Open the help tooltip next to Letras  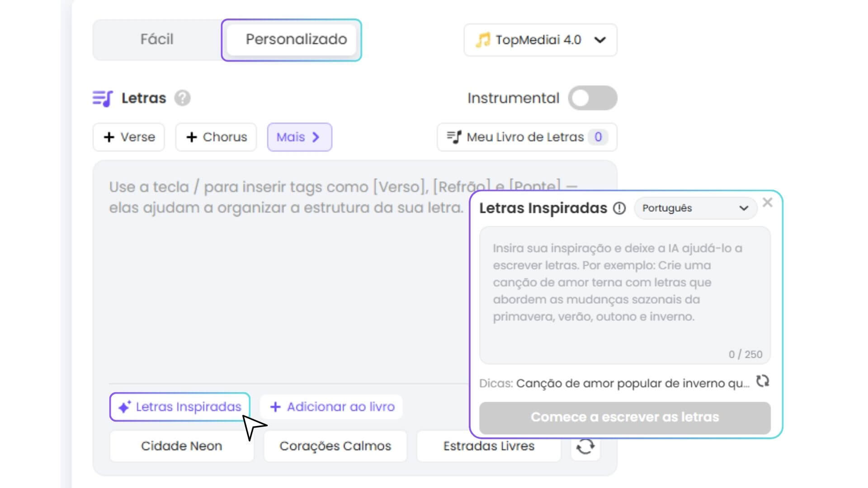181,98
